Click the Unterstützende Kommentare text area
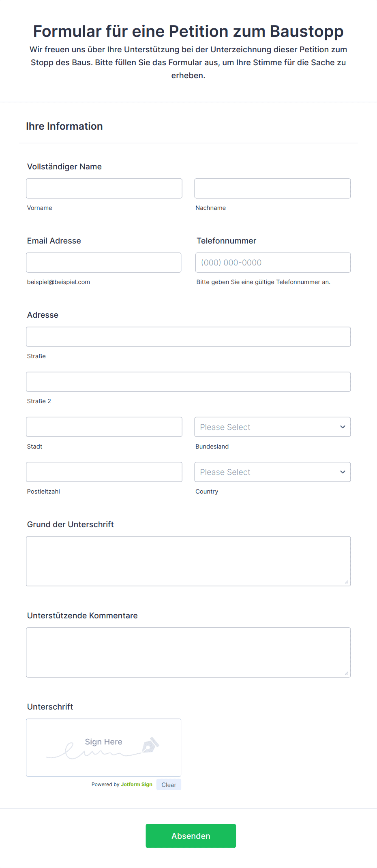This screenshot has height=868, width=377. click(188, 652)
